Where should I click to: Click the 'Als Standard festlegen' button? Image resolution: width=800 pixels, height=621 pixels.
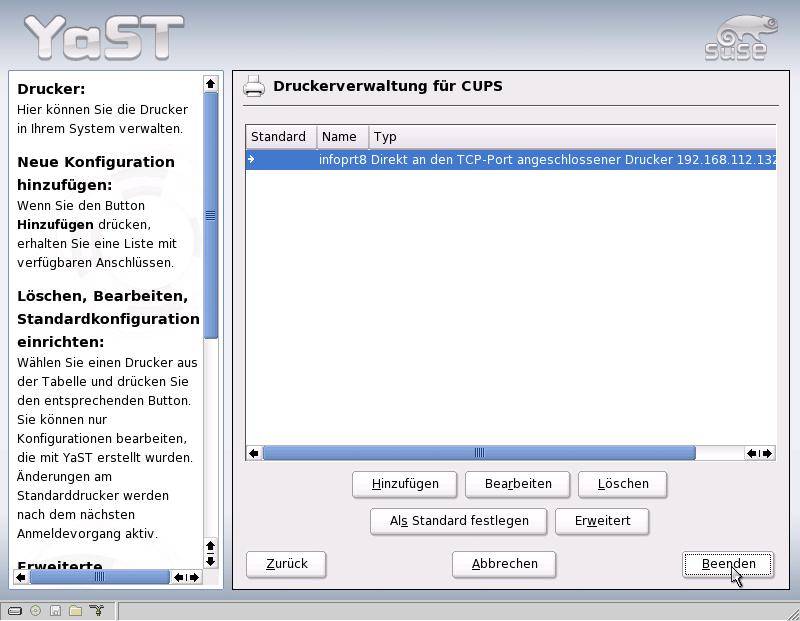pyautogui.click(x=459, y=521)
